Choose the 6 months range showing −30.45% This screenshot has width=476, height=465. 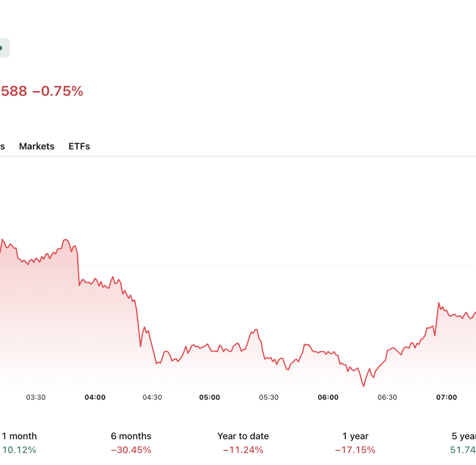tap(131, 443)
